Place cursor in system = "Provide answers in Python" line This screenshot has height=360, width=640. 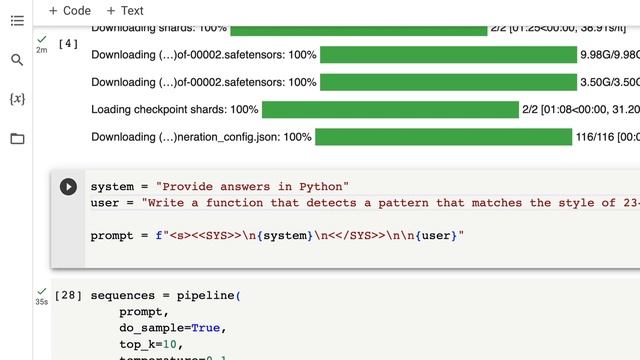[x=220, y=187]
